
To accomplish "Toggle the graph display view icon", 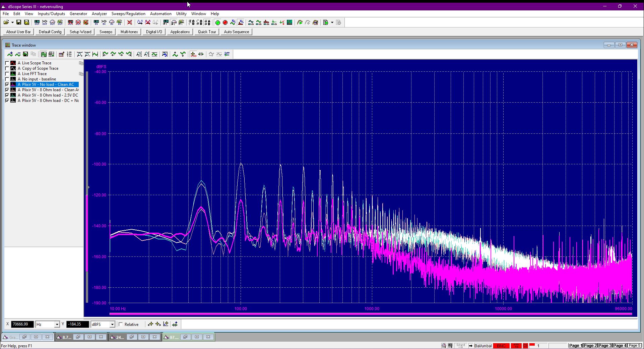I will [44, 54].
